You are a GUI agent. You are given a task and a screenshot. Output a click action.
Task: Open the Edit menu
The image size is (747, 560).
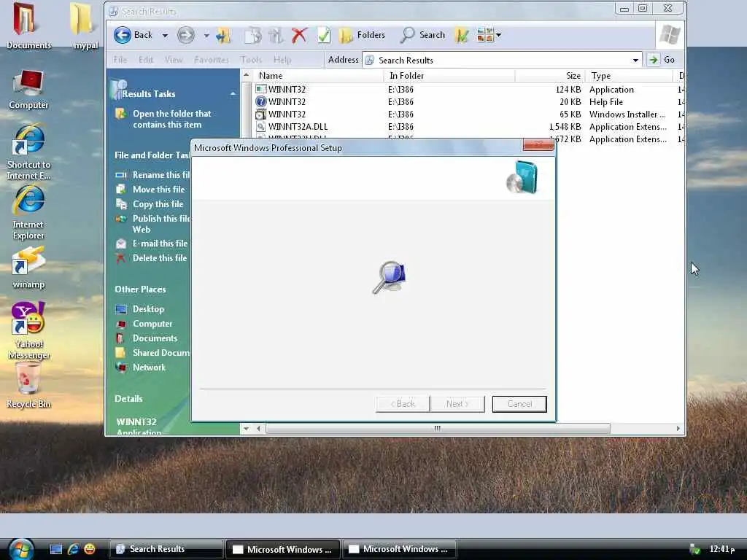coord(146,60)
